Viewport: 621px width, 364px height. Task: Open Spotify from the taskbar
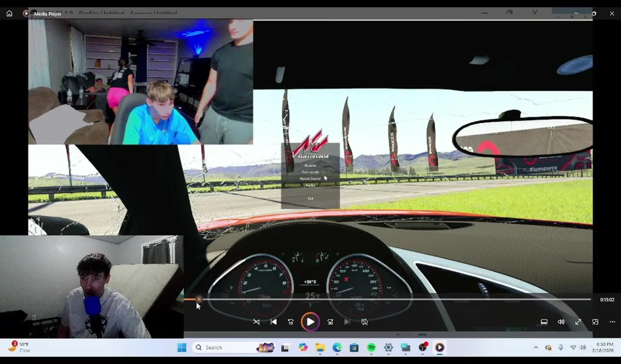(371, 347)
